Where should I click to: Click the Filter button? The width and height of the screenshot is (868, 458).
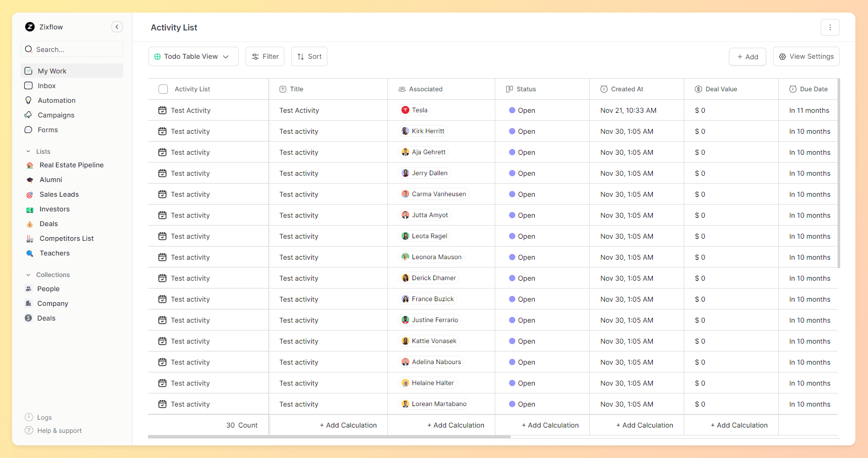(265, 57)
